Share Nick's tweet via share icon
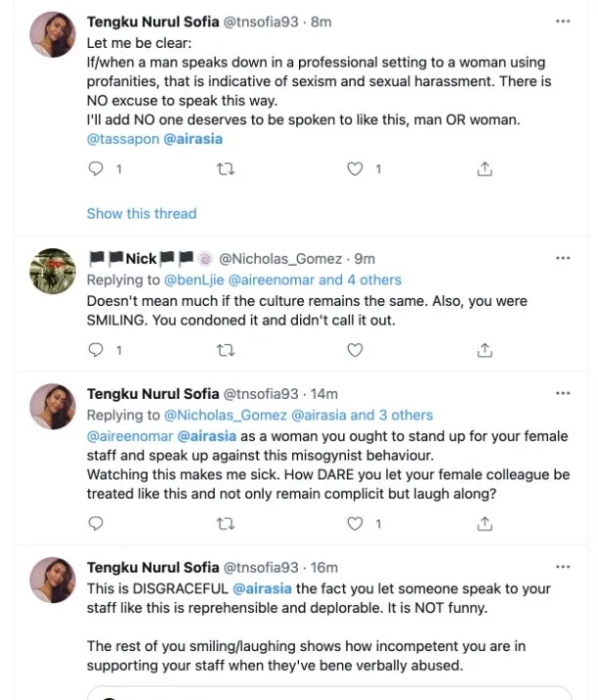598x700 pixels. [485, 349]
